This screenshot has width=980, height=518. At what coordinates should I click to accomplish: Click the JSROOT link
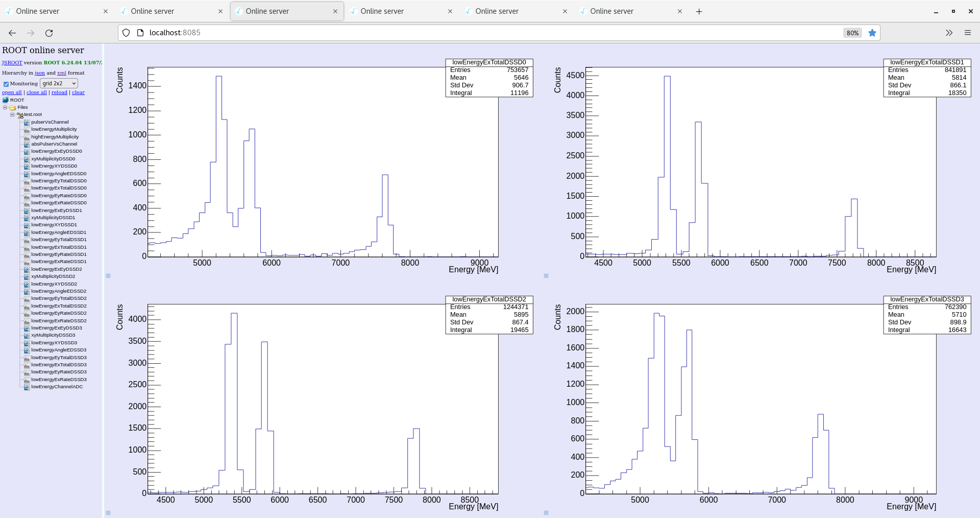[12, 63]
